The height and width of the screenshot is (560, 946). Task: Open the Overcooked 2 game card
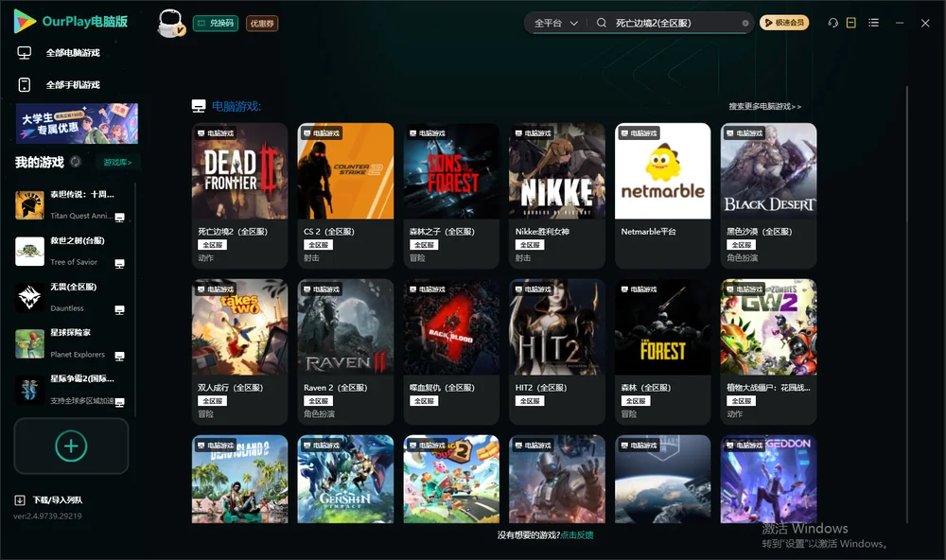pyautogui.click(x=451, y=480)
